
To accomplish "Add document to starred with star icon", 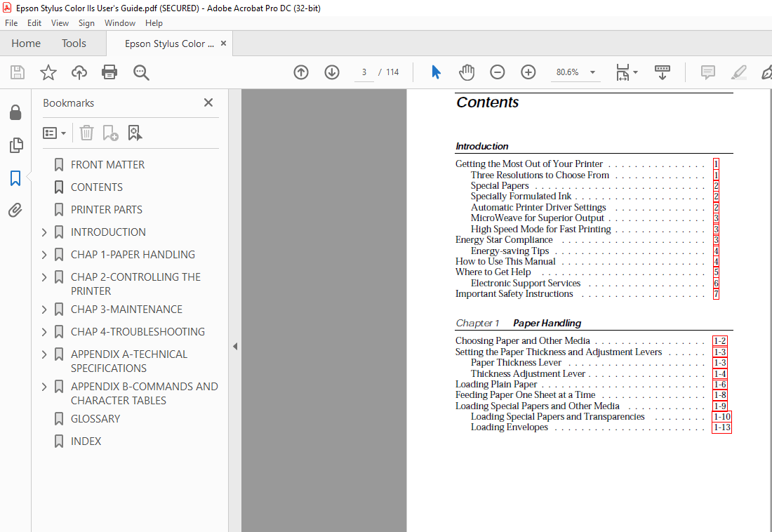I will 48,72.
